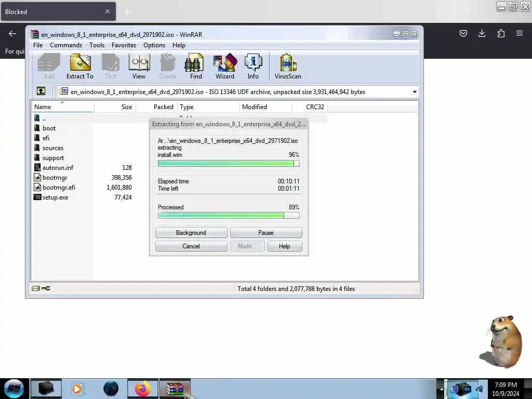532x399 pixels.
Task: Click the install.wim file progress bar
Action: pyautogui.click(x=229, y=164)
